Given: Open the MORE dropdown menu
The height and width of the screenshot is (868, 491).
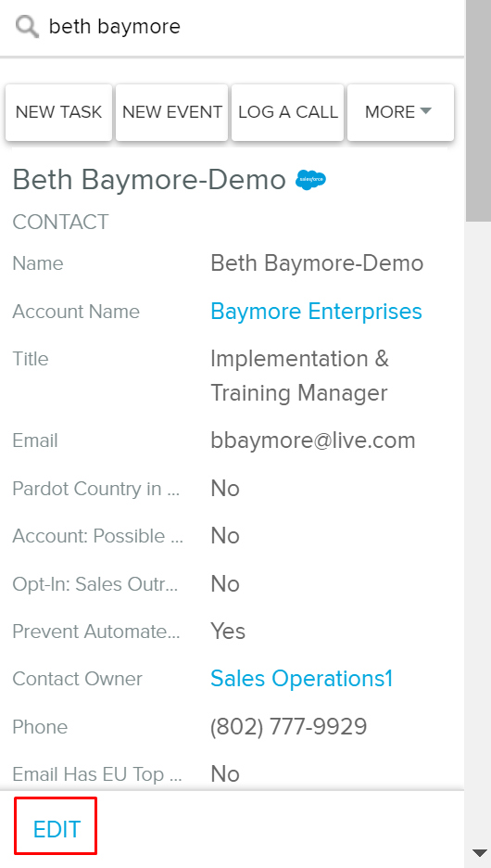Looking at the screenshot, I should [400, 112].
